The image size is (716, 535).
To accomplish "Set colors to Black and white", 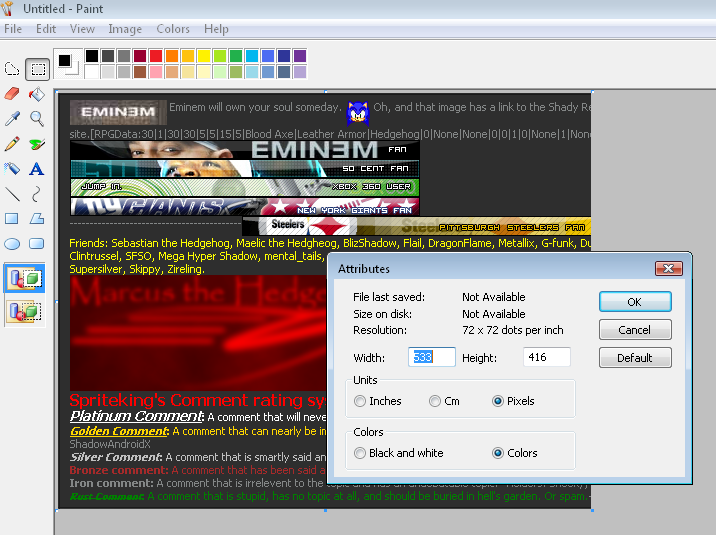I will 360,453.
